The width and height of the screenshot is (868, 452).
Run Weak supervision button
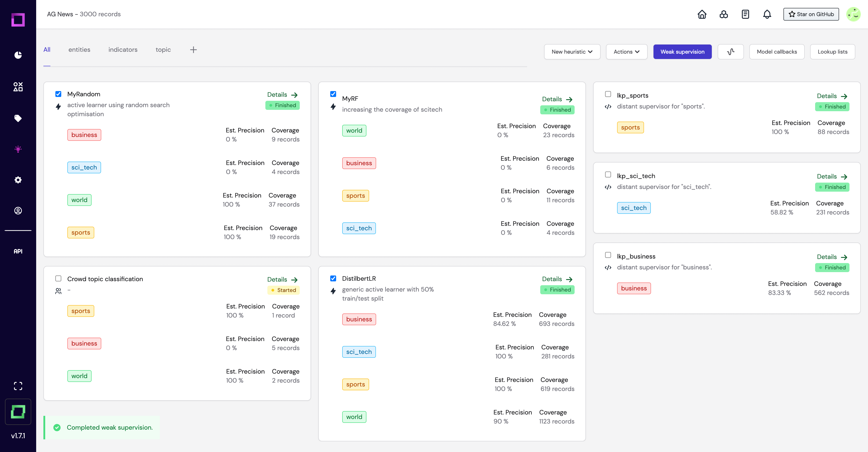tap(682, 52)
